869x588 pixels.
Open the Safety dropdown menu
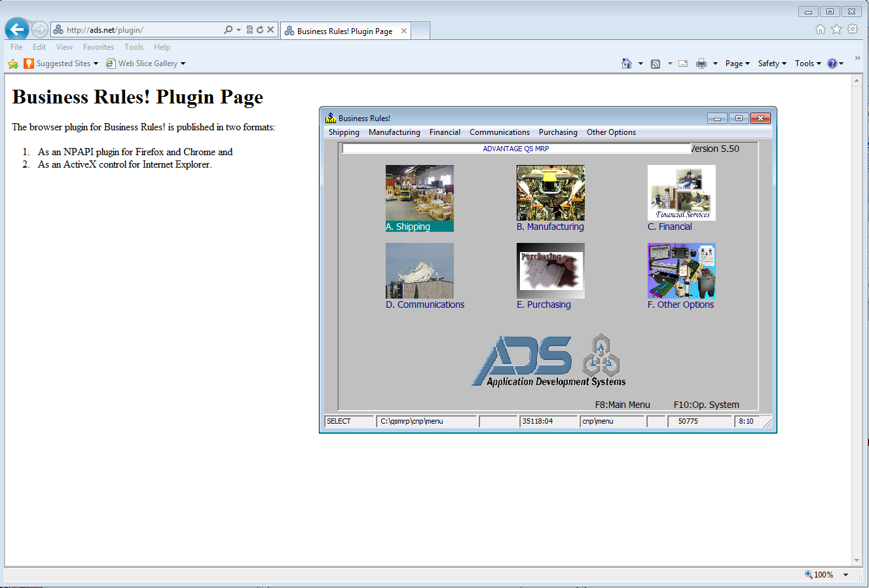[x=772, y=64]
